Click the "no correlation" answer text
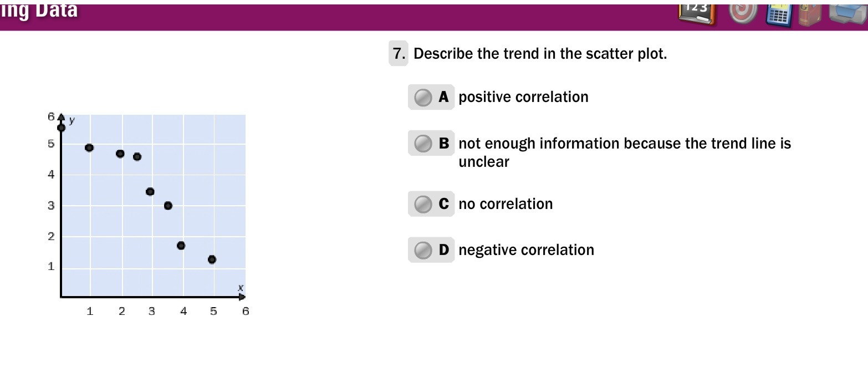Screen dimensions: 868x377 (x=506, y=204)
